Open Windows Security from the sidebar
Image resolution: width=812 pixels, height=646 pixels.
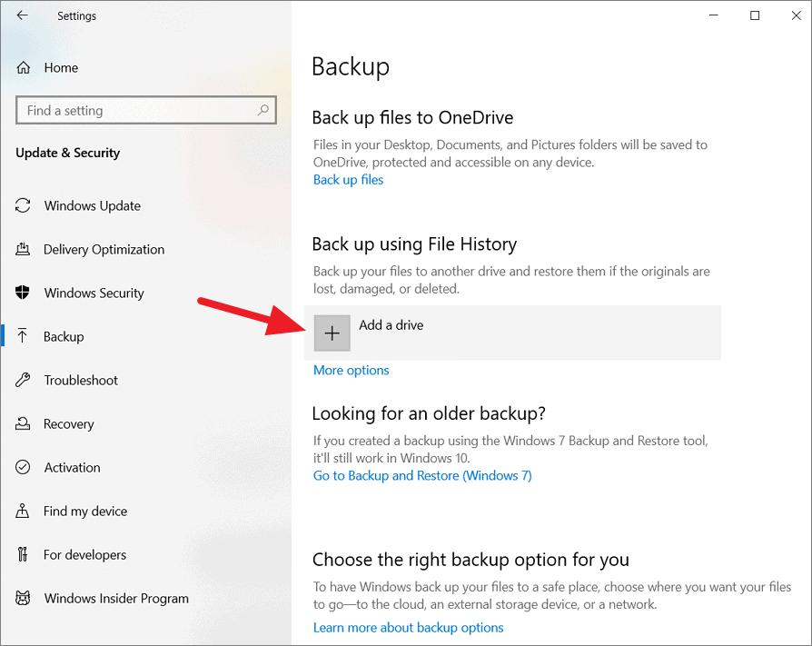(x=94, y=293)
